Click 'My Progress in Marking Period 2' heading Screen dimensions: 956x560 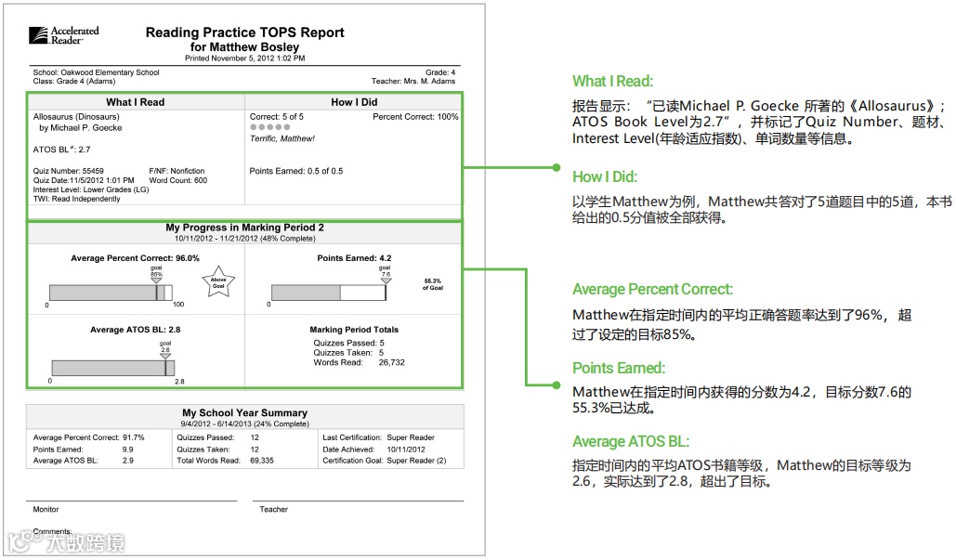point(244,228)
